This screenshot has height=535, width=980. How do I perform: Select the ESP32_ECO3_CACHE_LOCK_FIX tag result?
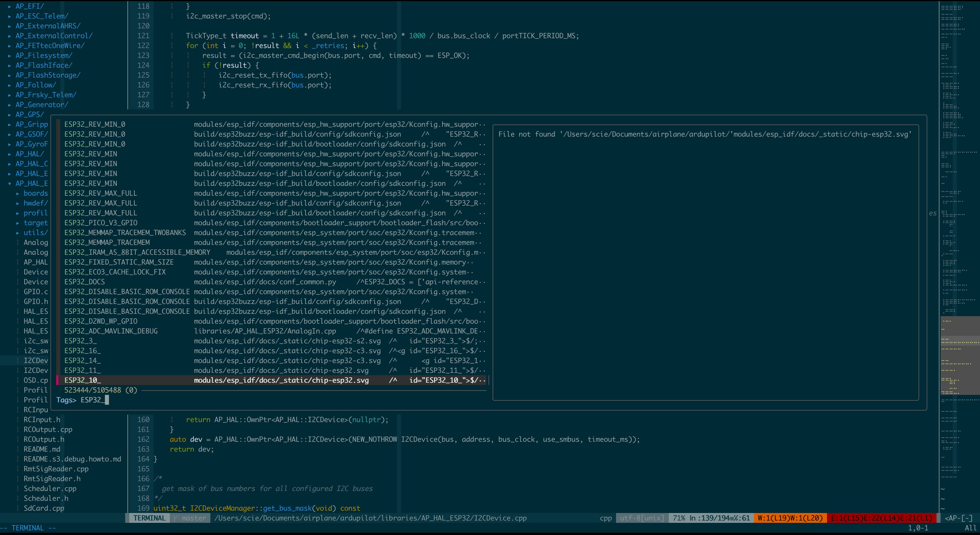coord(272,272)
